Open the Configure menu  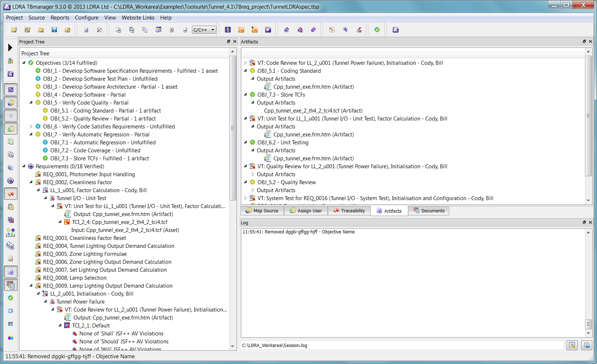(x=87, y=18)
